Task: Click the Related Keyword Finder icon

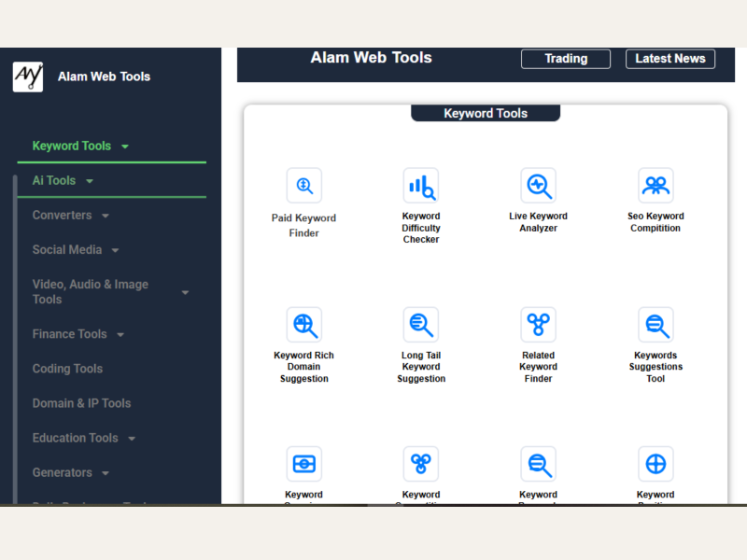Action: (538, 325)
